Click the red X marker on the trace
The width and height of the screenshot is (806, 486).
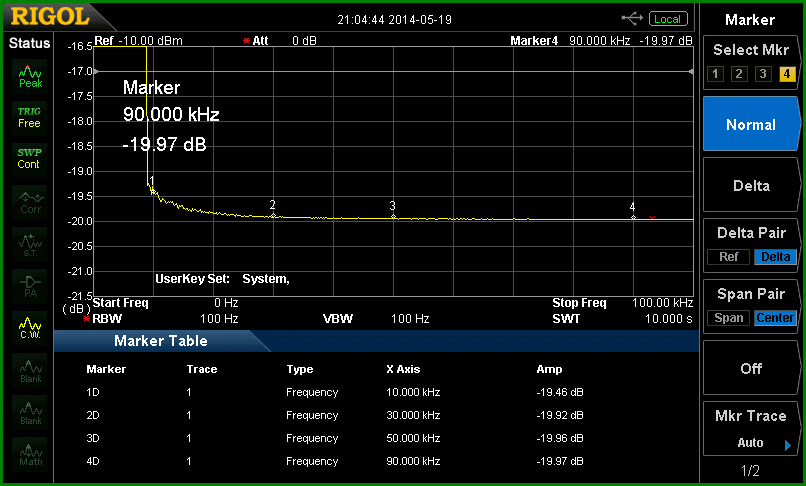652,218
